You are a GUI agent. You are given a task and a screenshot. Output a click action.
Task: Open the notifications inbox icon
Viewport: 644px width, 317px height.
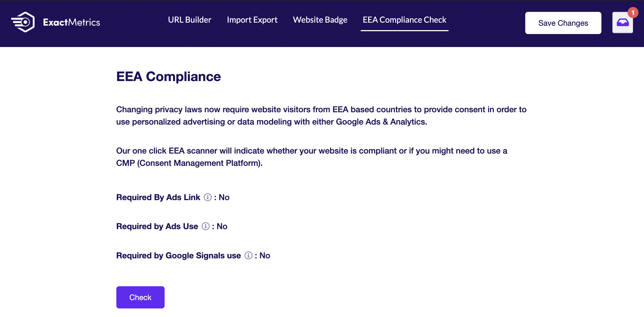click(x=622, y=23)
